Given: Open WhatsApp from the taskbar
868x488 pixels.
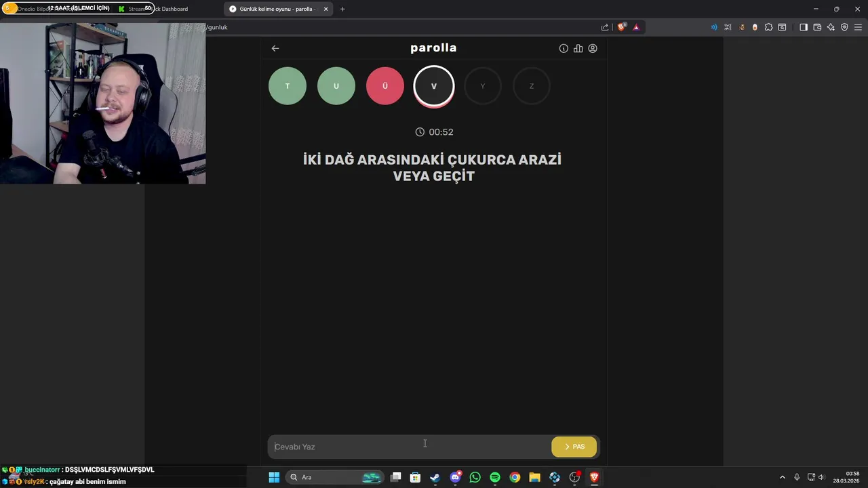Looking at the screenshot, I should 475,477.
